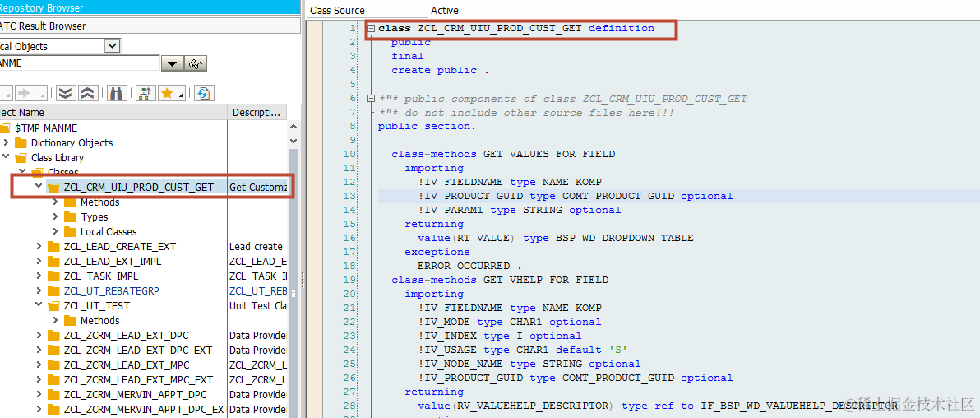Select ZCL_CRM_UIU_PROD_CUST_GET in the tree
This screenshot has width=980, height=418.
[139, 187]
